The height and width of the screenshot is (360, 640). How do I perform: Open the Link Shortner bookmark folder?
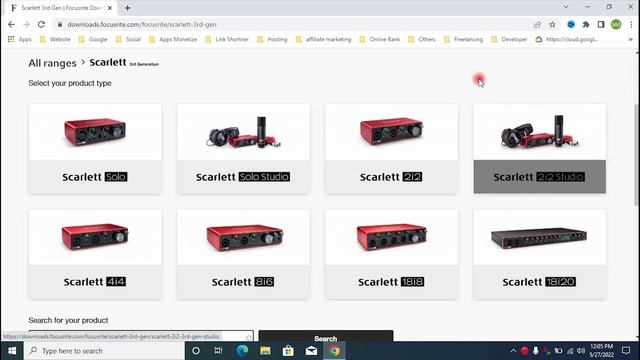pos(227,39)
